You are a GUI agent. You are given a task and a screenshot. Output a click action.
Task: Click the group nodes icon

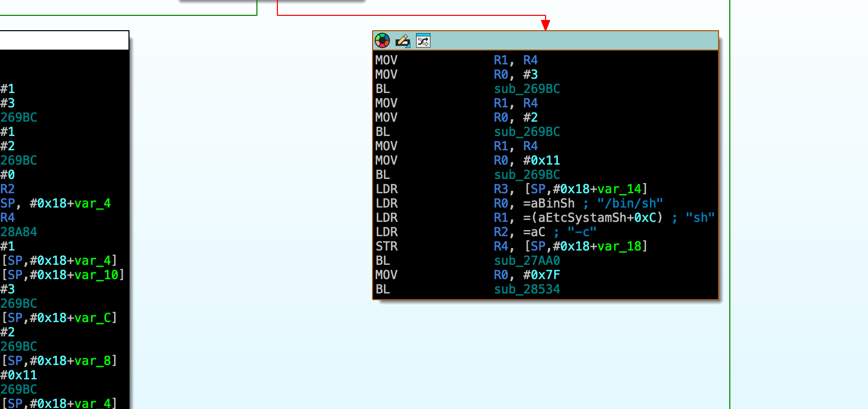click(x=423, y=40)
